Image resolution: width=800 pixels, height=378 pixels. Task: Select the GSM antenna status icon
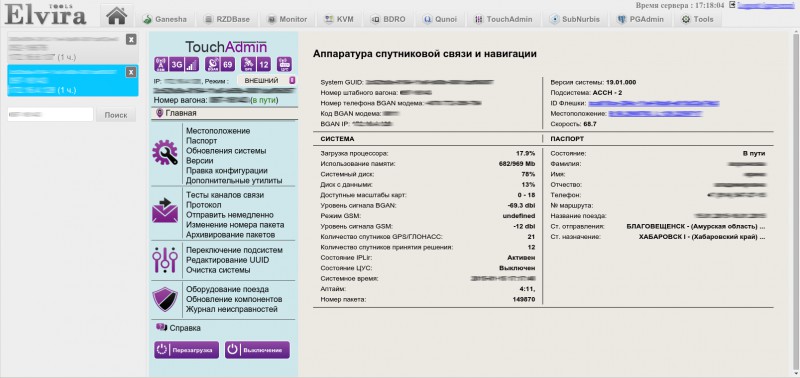click(x=160, y=64)
